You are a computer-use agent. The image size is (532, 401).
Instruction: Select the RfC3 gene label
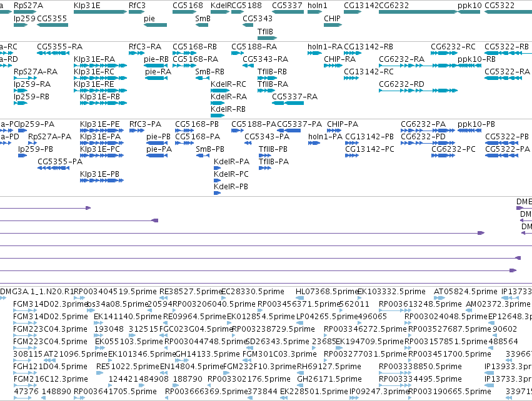coord(137,6)
